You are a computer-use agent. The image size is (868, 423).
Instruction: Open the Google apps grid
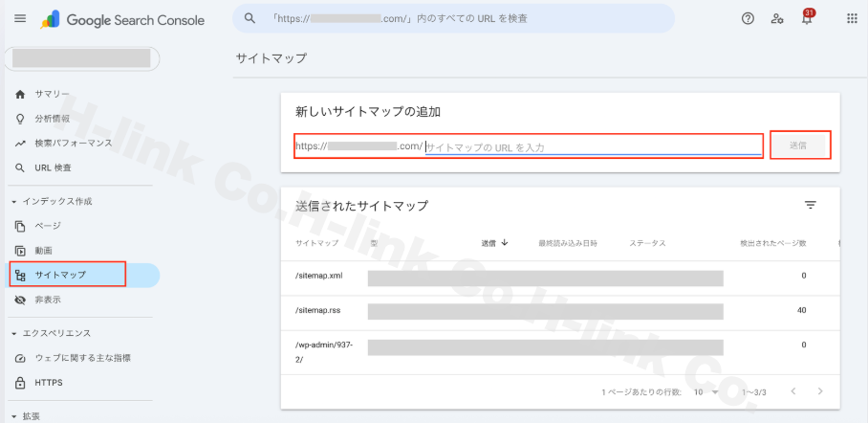852,18
